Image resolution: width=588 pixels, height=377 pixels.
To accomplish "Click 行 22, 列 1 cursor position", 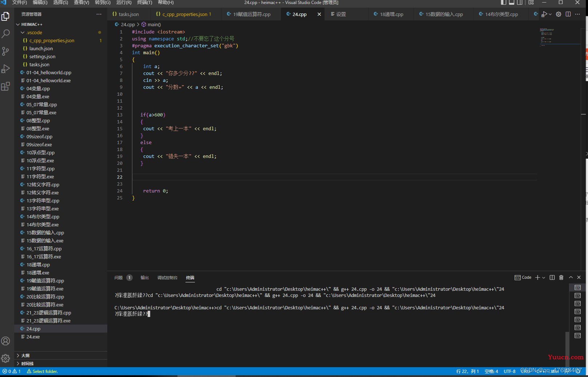I will pos(467,371).
